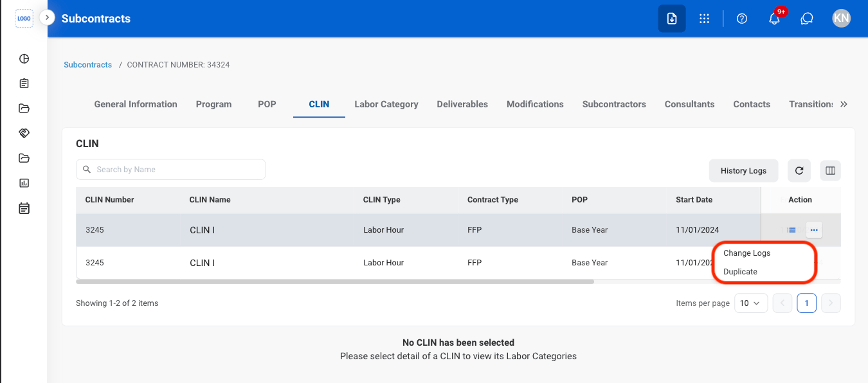This screenshot has width=868, height=383.
Task: Click the company logo placeholder
Action: (x=24, y=19)
